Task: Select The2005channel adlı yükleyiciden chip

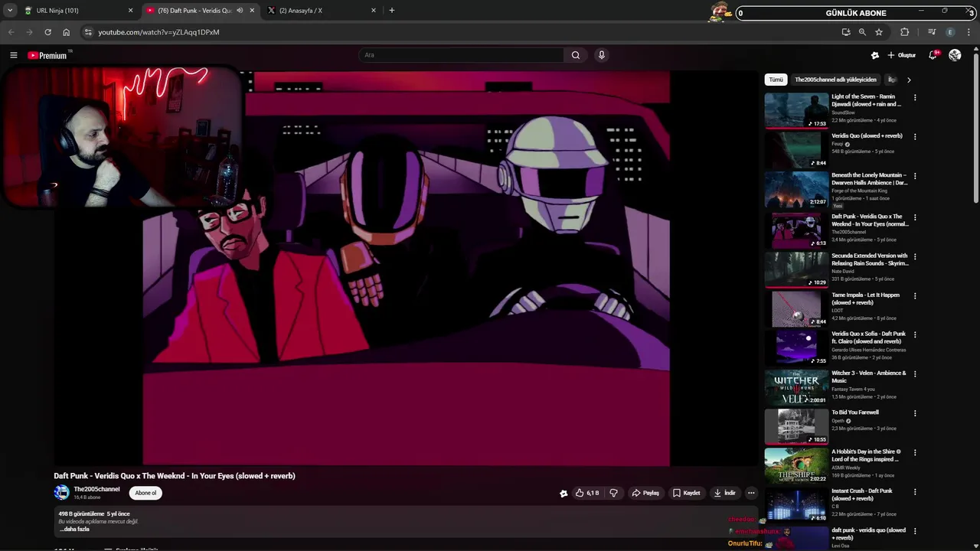Action: [835, 80]
